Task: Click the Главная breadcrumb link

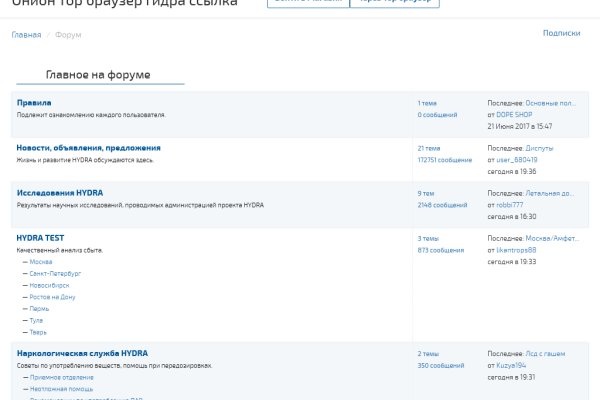Action: (26, 34)
